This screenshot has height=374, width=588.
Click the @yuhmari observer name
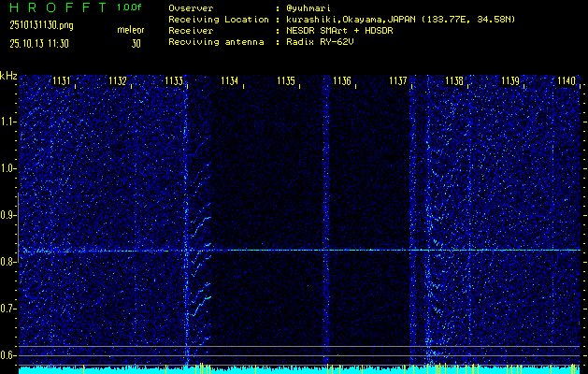[311, 7]
